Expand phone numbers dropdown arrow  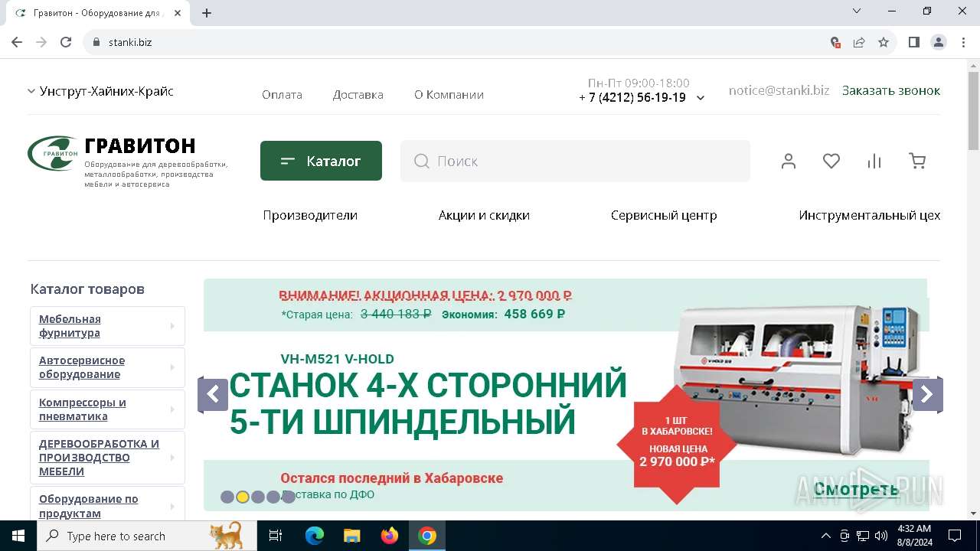(700, 98)
